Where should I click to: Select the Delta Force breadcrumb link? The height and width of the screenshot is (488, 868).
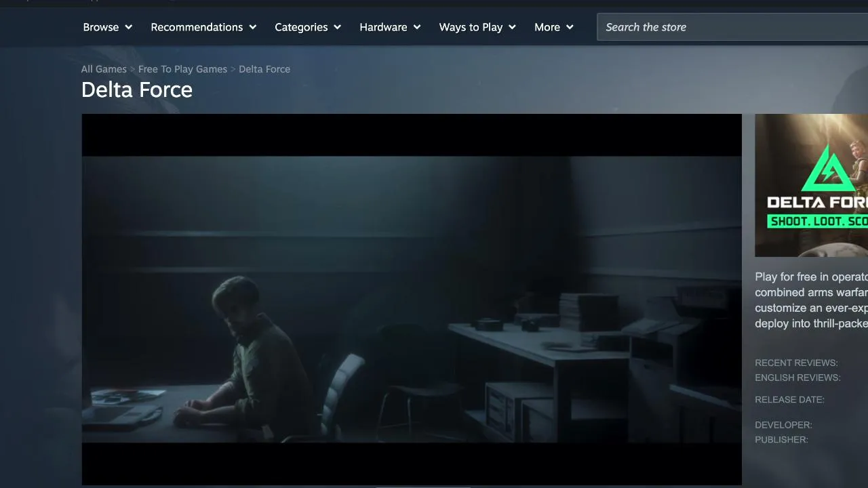point(264,69)
